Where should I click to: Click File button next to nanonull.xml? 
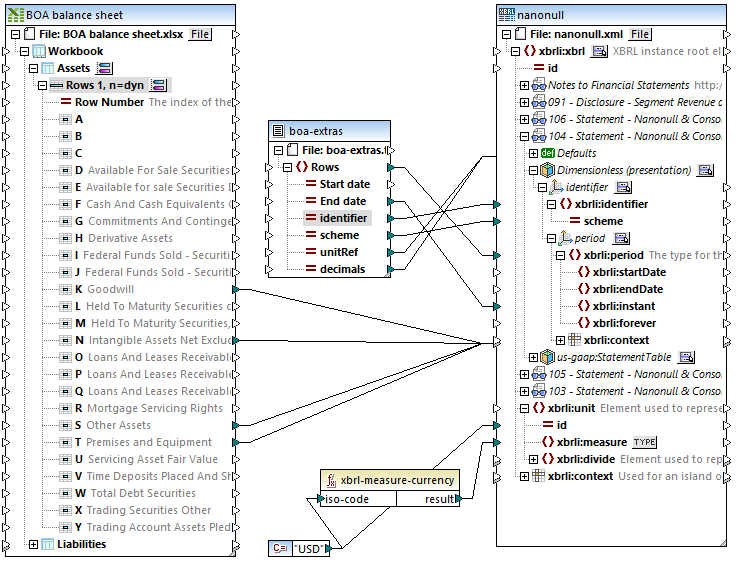[640, 34]
